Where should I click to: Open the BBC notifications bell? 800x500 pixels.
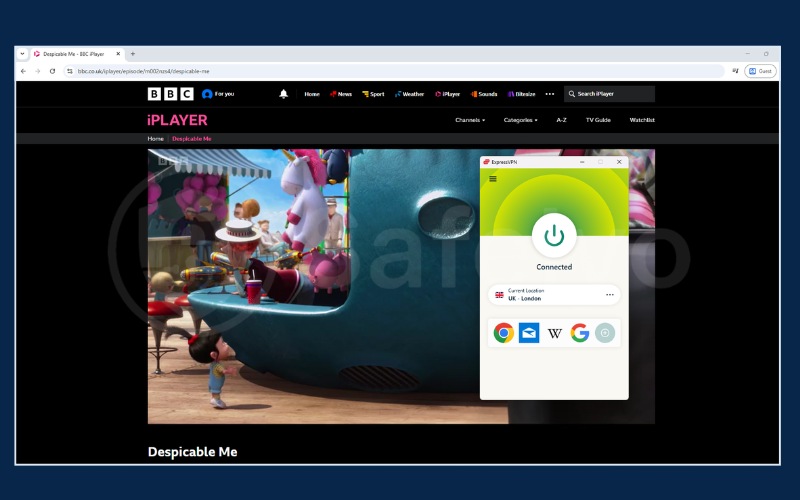click(284, 94)
